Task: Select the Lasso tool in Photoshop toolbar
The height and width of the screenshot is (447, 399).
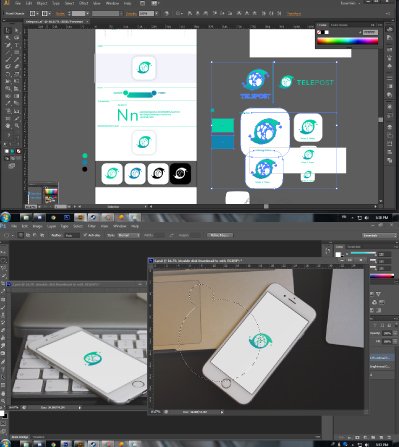Action: pos(3,268)
